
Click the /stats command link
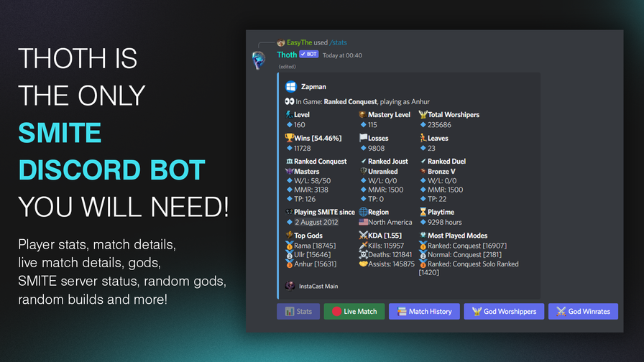338,42
